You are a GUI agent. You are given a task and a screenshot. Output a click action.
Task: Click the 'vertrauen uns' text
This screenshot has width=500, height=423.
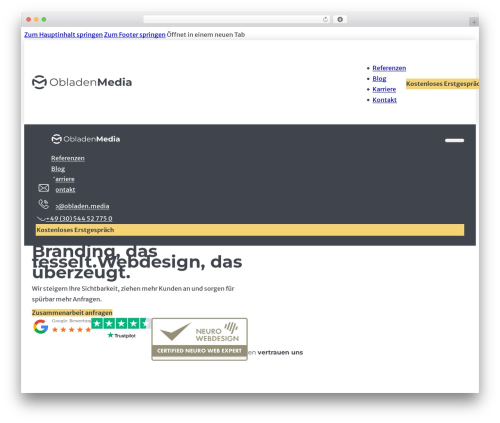(280, 353)
